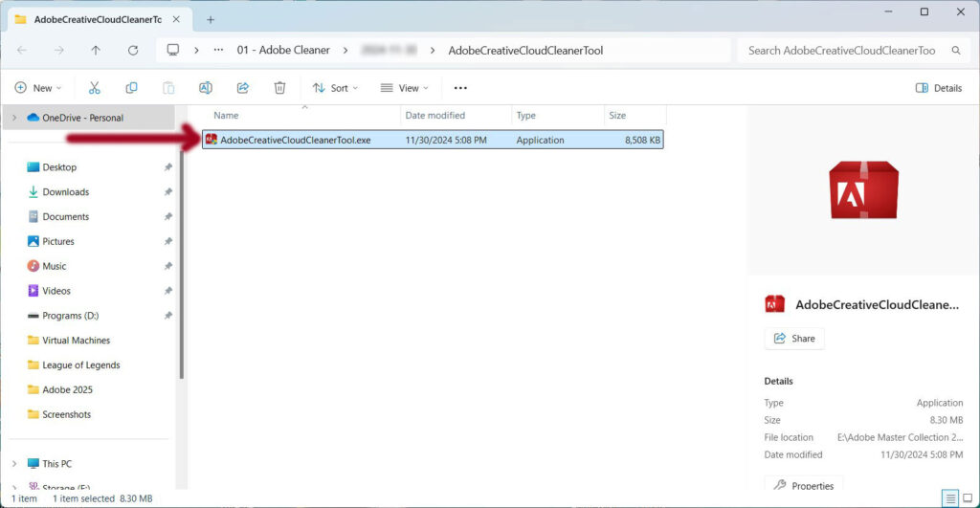Add a new File Explorer tab
980x508 pixels.
(211, 19)
